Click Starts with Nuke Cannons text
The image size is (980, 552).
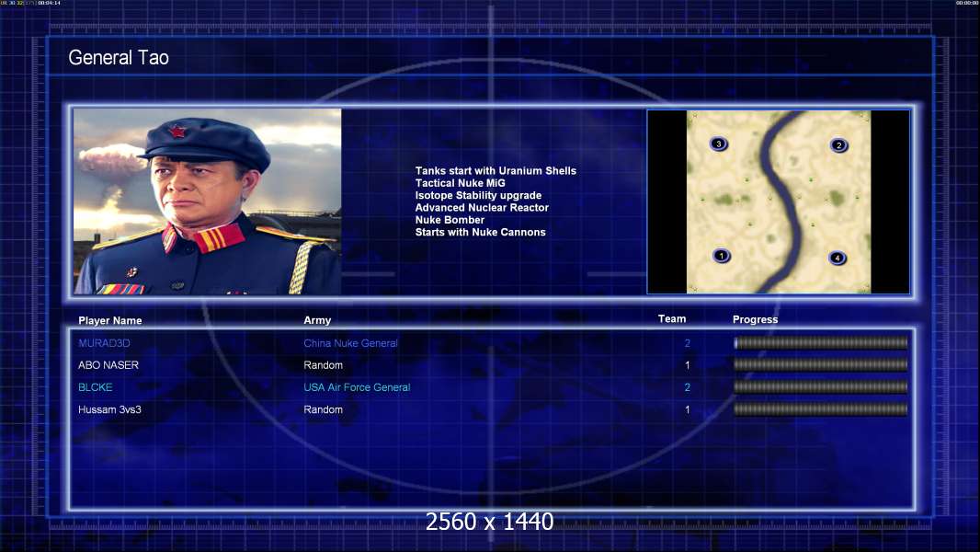coord(480,232)
